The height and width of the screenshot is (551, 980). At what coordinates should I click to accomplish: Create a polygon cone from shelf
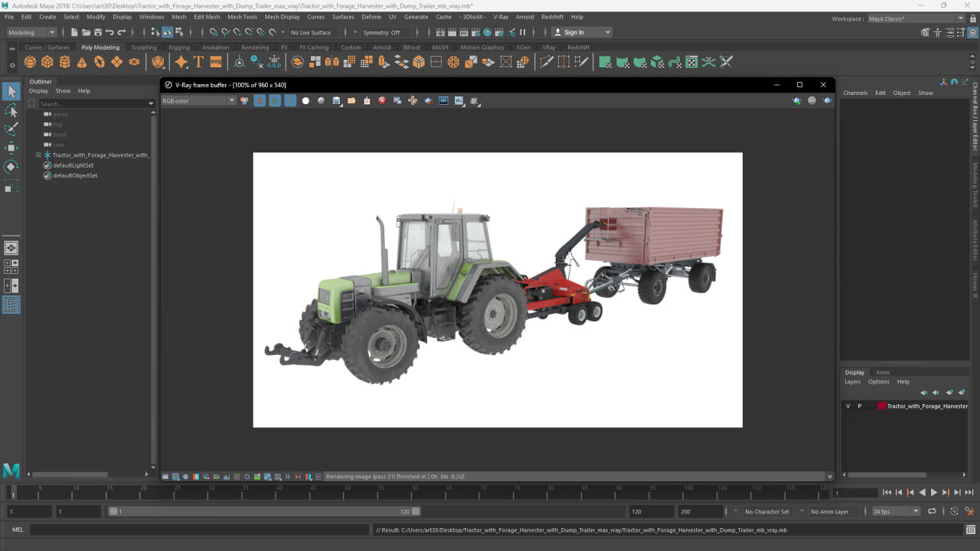click(82, 62)
